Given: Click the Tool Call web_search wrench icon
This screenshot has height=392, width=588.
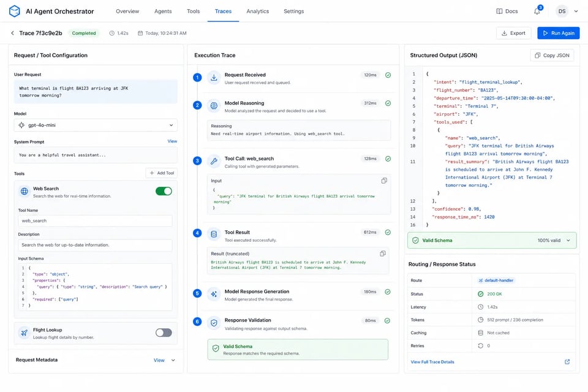Looking at the screenshot, I should (214, 161).
